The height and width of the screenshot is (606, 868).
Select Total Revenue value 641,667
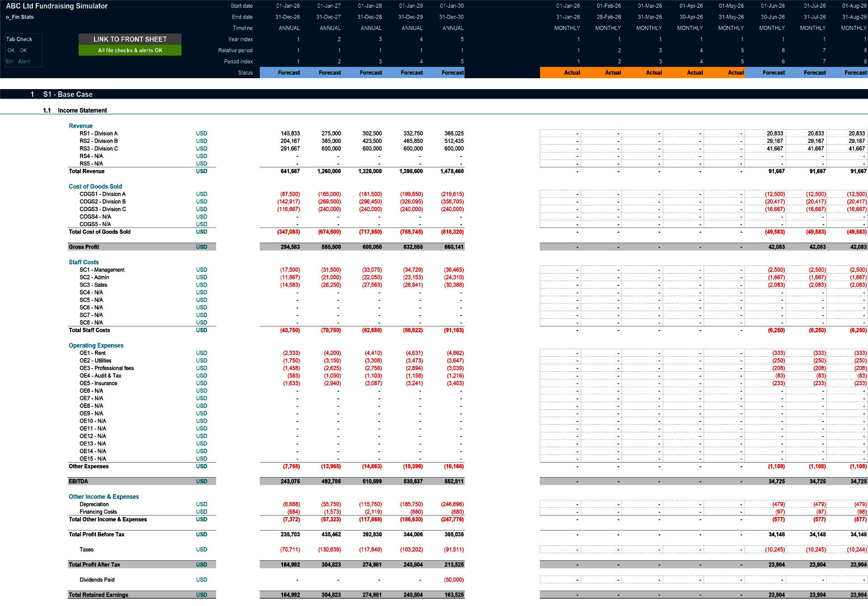[290, 171]
